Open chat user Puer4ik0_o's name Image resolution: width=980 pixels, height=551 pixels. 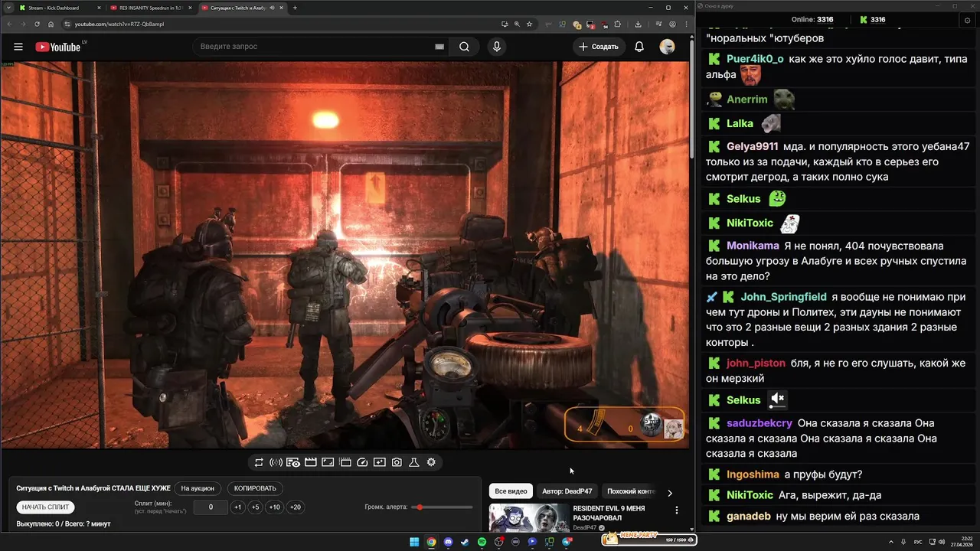click(x=755, y=58)
